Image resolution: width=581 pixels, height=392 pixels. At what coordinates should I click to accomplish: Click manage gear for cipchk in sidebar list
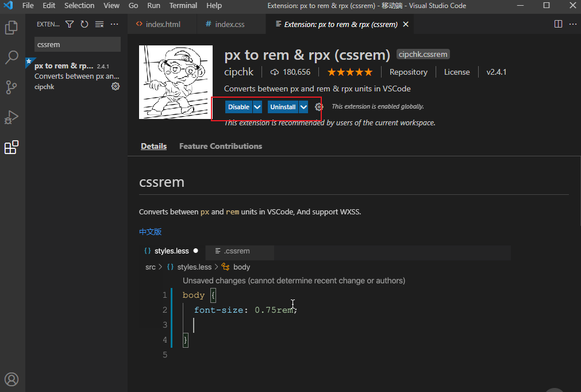(116, 86)
